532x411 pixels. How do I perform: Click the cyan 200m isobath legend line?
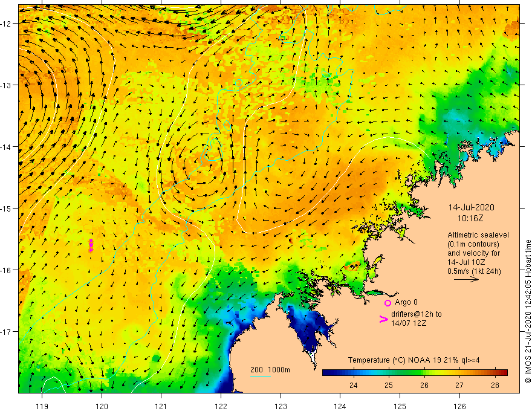[x=261, y=376]
